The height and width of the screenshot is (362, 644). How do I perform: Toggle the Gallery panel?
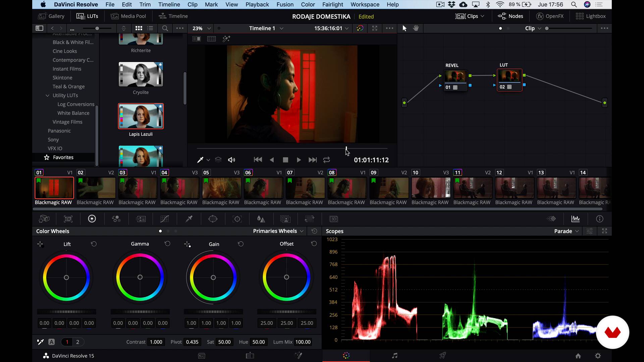(51, 16)
